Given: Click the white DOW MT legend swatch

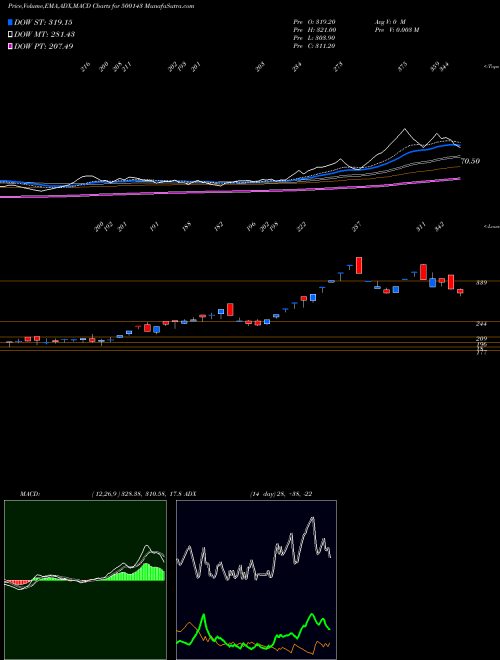Looking at the screenshot, I should pos(10,35).
